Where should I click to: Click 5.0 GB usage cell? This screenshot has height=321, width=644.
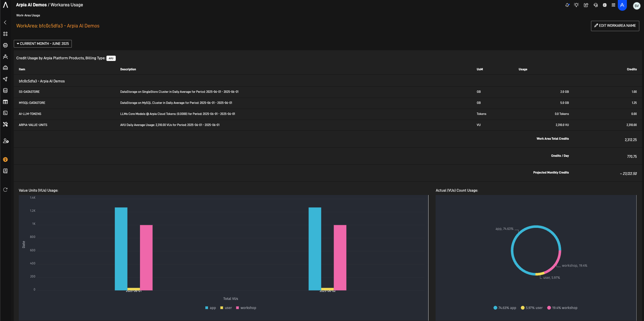tap(564, 103)
